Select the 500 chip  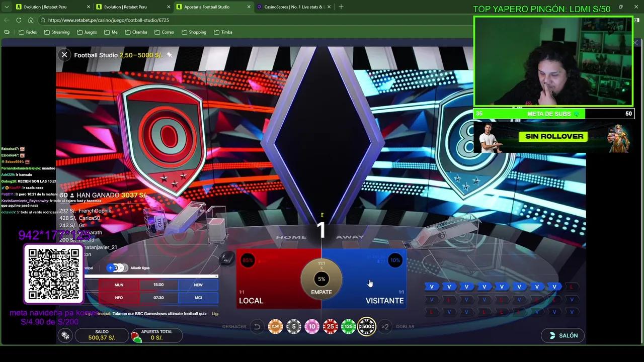point(367,327)
